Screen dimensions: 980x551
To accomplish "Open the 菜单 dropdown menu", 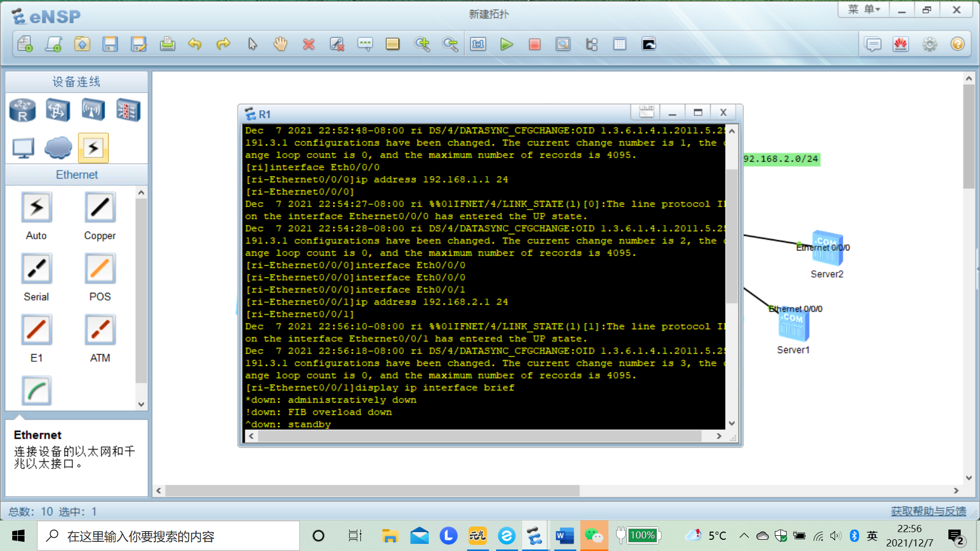I will click(864, 9).
